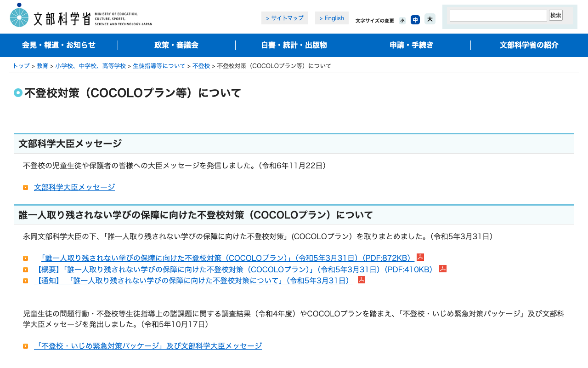Open 【通知】不登校対策について link
The width and height of the screenshot is (588, 368).
point(193,281)
